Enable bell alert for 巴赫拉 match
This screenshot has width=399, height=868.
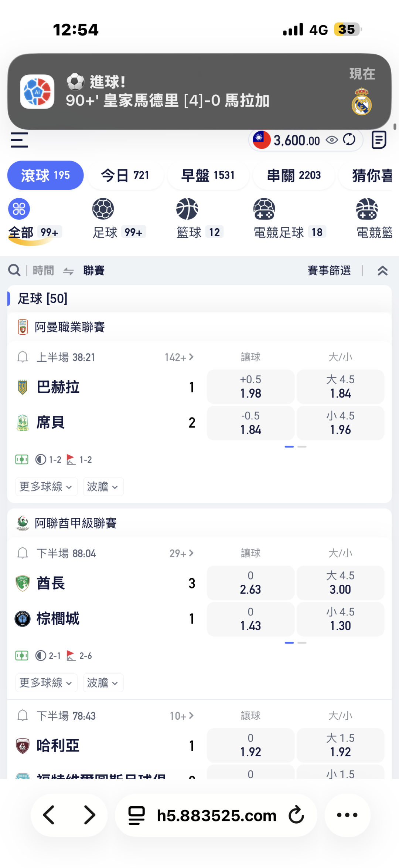tap(23, 357)
